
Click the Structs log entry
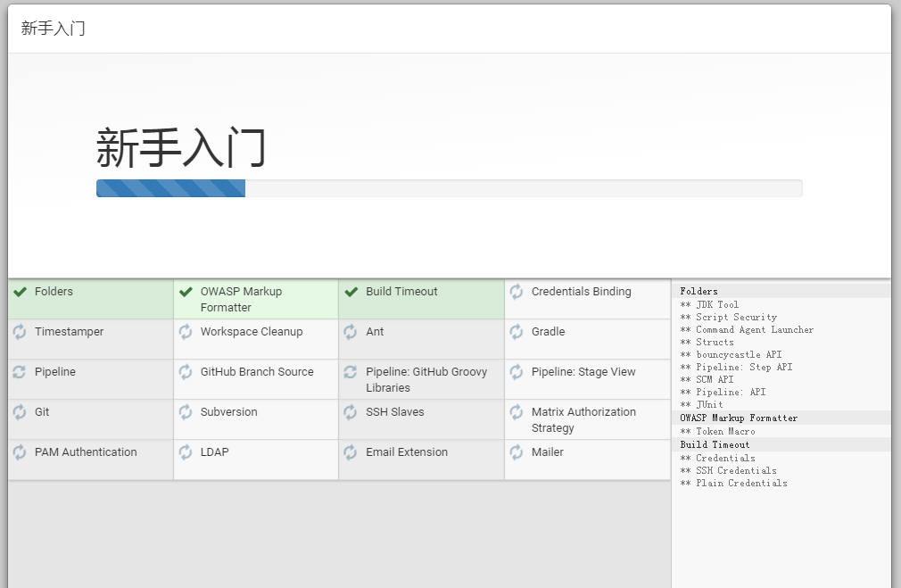tap(707, 342)
